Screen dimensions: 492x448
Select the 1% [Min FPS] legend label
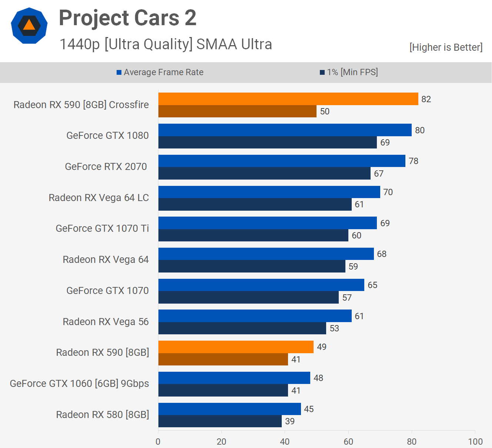(x=352, y=73)
